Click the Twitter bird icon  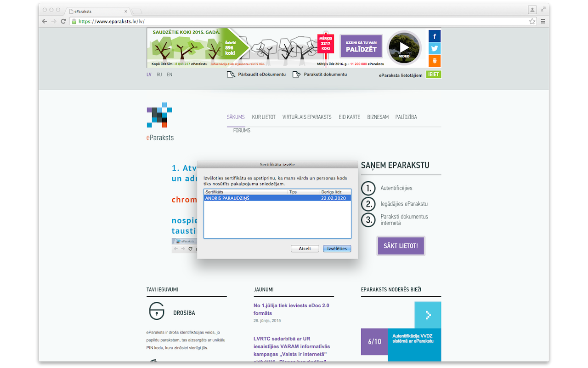coord(434,48)
